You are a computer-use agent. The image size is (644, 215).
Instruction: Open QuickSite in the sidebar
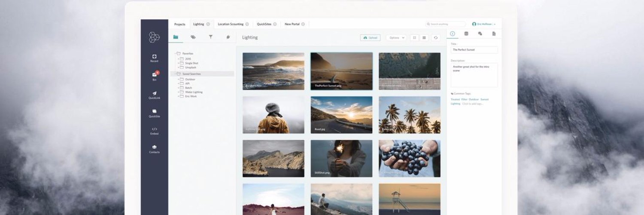click(x=154, y=113)
